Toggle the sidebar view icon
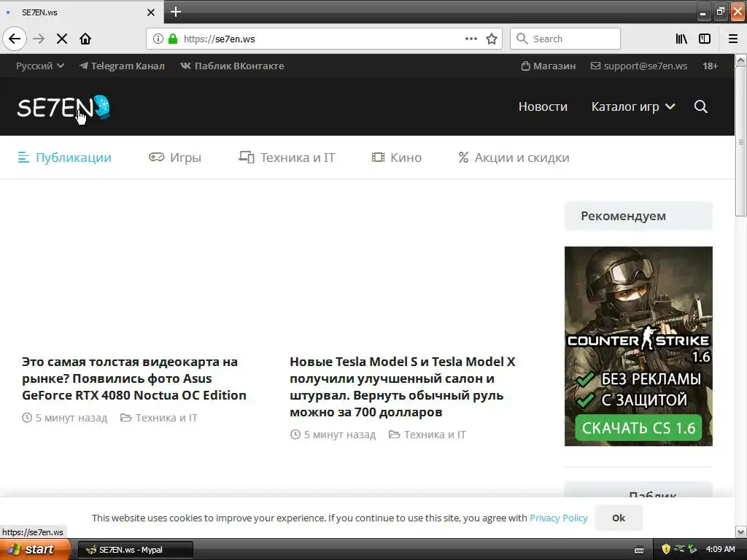Viewport: 747px width, 560px height. (x=705, y=39)
